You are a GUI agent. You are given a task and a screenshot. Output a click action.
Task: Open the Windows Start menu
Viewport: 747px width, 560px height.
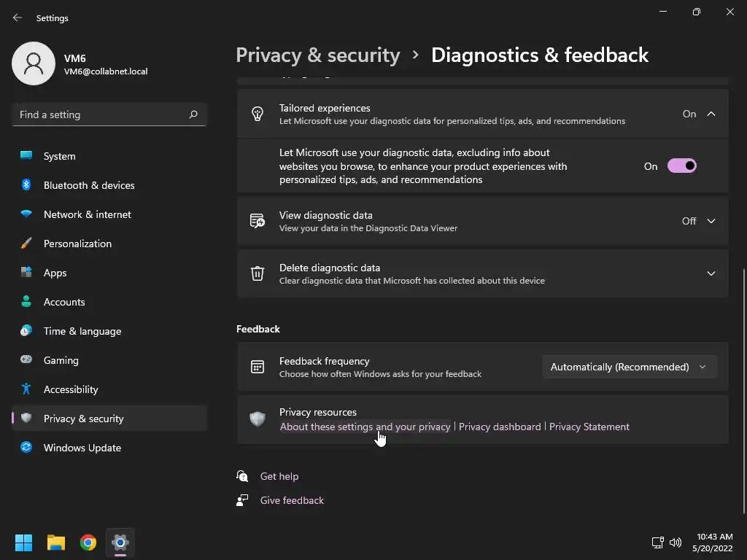[24, 542]
